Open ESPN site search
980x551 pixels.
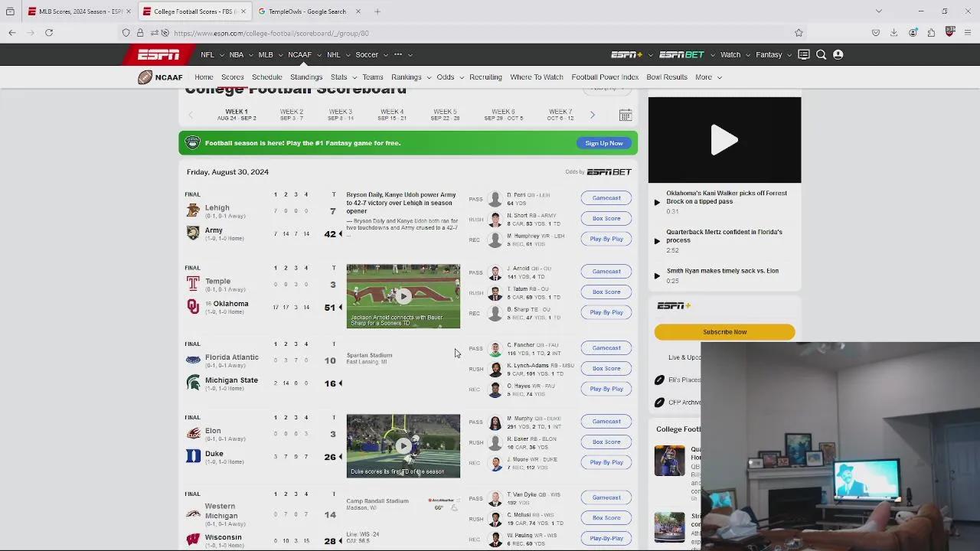pos(821,54)
